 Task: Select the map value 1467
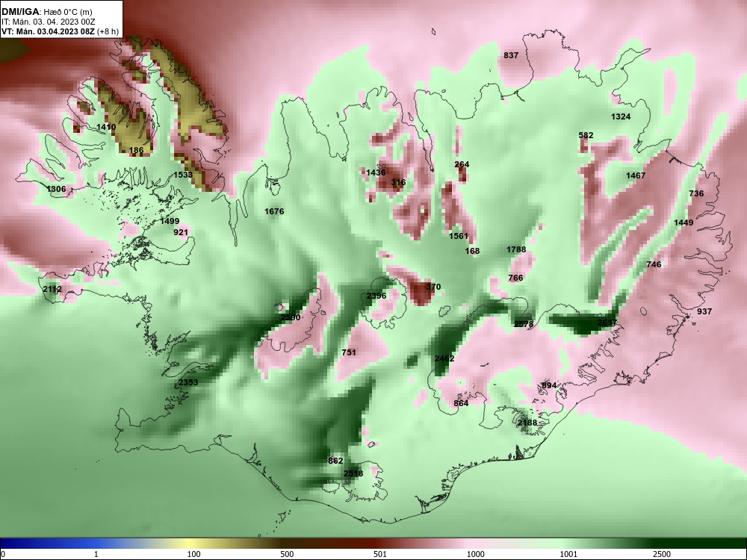[x=636, y=175]
